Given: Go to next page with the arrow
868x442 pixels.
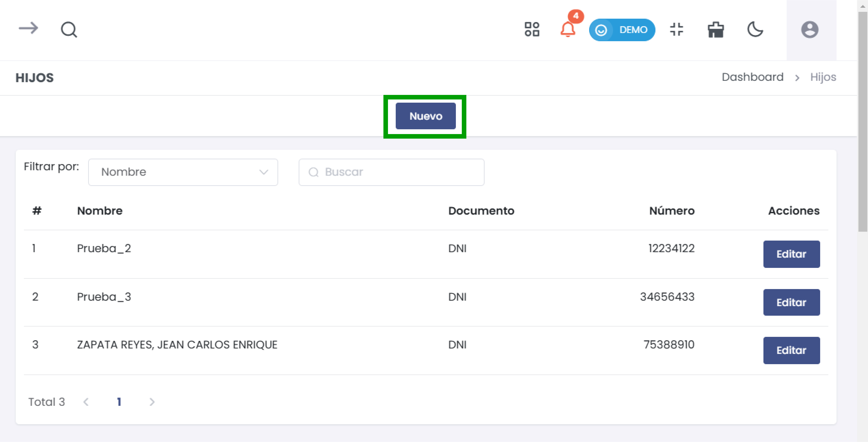Looking at the screenshot, I should (x=152, y=402).
